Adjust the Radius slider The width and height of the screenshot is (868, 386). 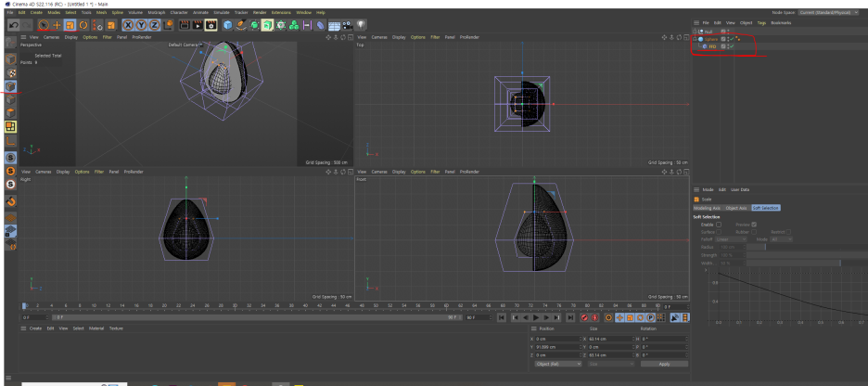coord(807,247)
